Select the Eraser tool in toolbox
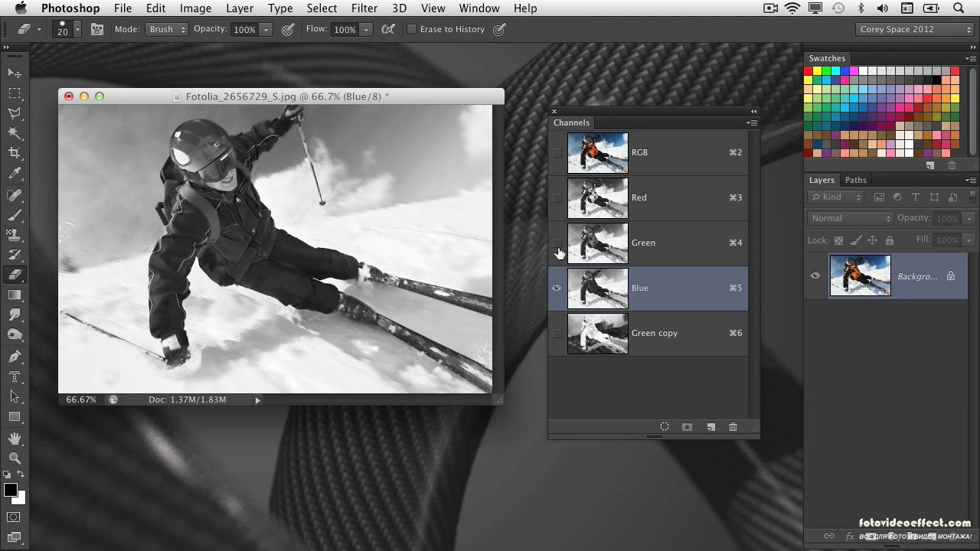Viewport: 980px width, 551px height. [15, 275]
